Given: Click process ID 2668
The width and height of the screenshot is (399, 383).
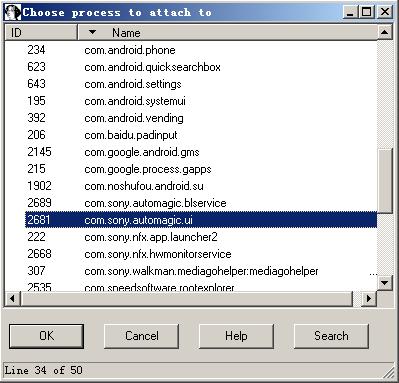Looking at the screenshot, I should (39, 254).
